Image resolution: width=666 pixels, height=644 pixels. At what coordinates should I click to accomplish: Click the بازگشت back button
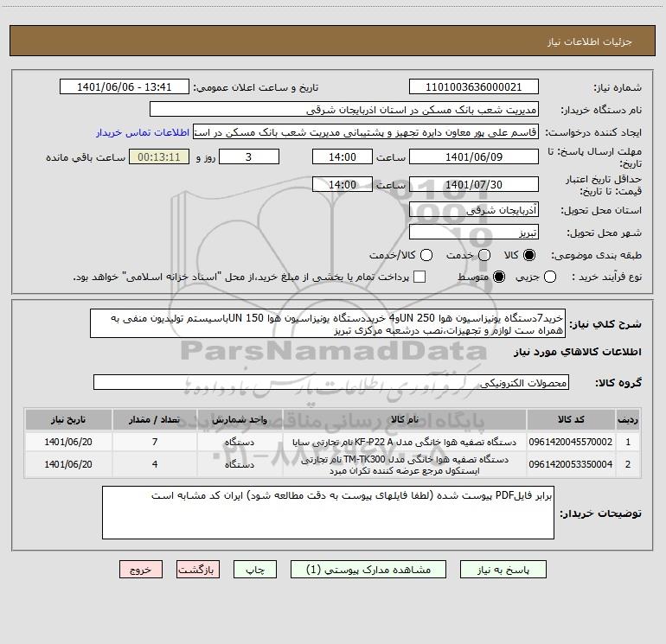click(198, 570)
